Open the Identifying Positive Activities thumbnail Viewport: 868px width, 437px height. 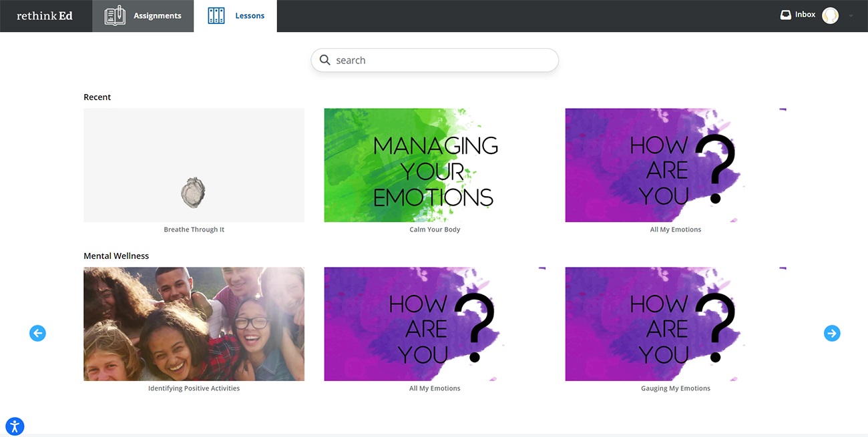(x=194, y=324)
